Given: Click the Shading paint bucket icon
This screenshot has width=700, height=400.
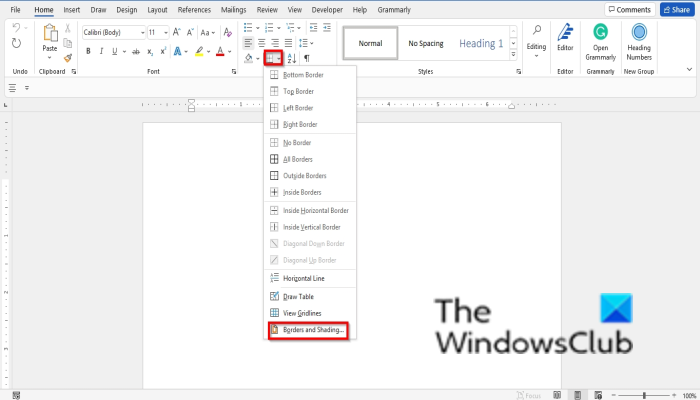Looking at the screenshot, I should [249, 58].
